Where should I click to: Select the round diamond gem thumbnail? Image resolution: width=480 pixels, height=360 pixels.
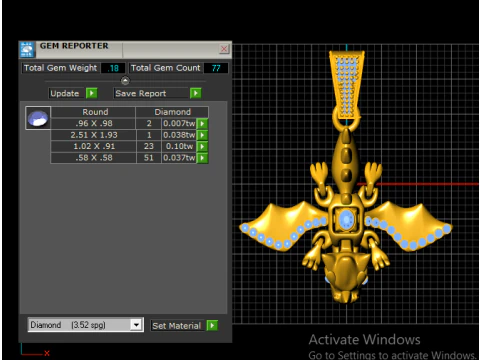[x=38, y=118]
